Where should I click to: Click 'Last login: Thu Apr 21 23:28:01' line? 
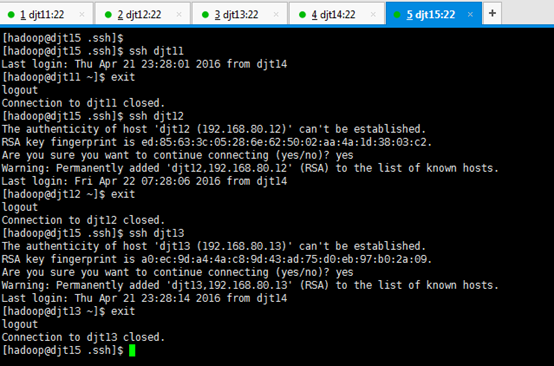[144, 64]
